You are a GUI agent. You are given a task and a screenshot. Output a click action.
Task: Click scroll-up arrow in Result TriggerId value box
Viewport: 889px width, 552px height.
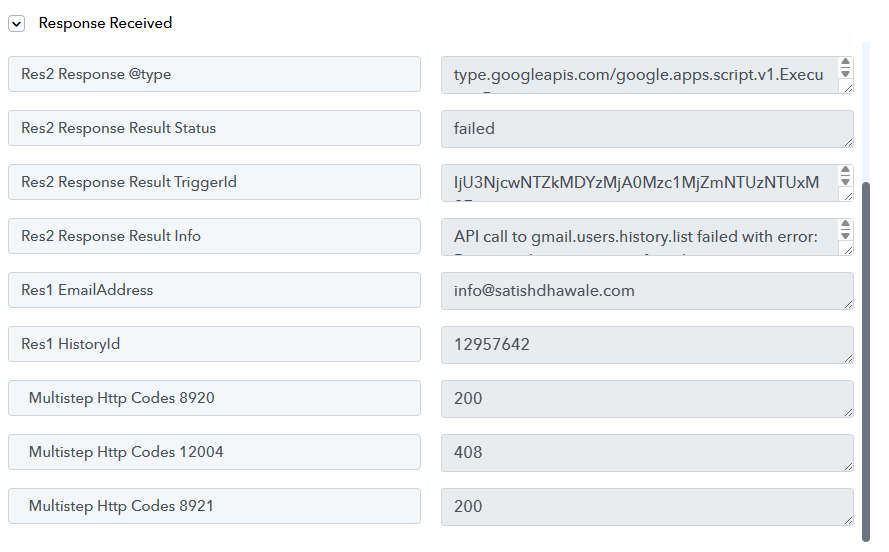click(x=846, y=171)
